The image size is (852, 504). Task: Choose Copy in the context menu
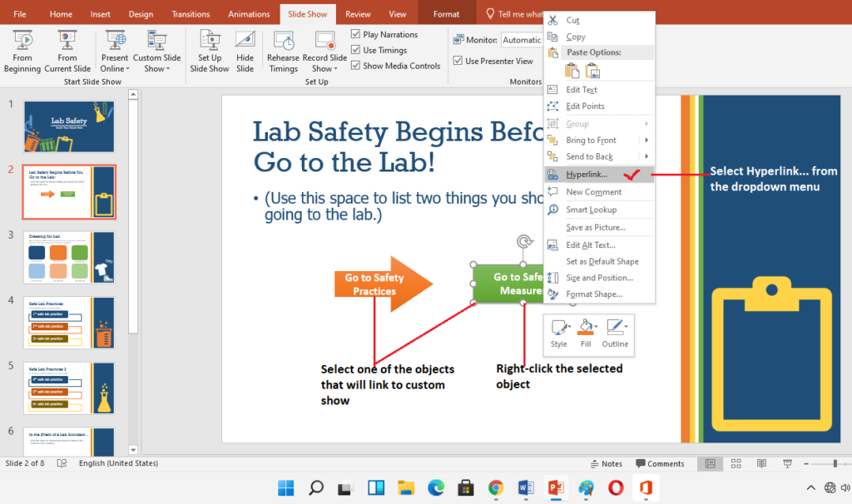pyautogui.click(x=599, y=37)
